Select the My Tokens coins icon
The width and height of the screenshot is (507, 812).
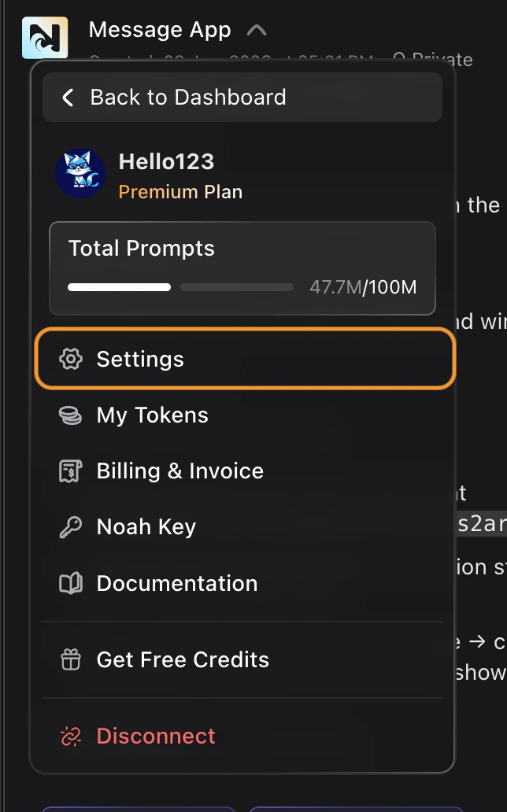coord(71,415)
